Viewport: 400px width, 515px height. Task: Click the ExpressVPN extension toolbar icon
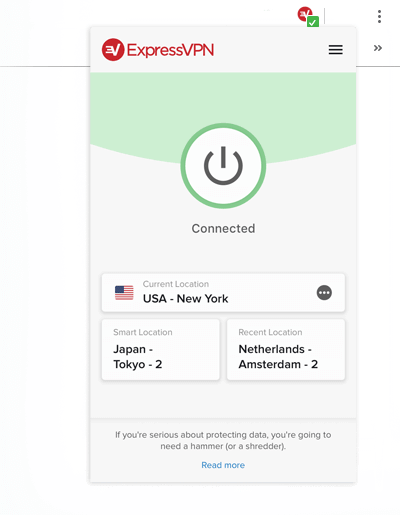point(307,16)
